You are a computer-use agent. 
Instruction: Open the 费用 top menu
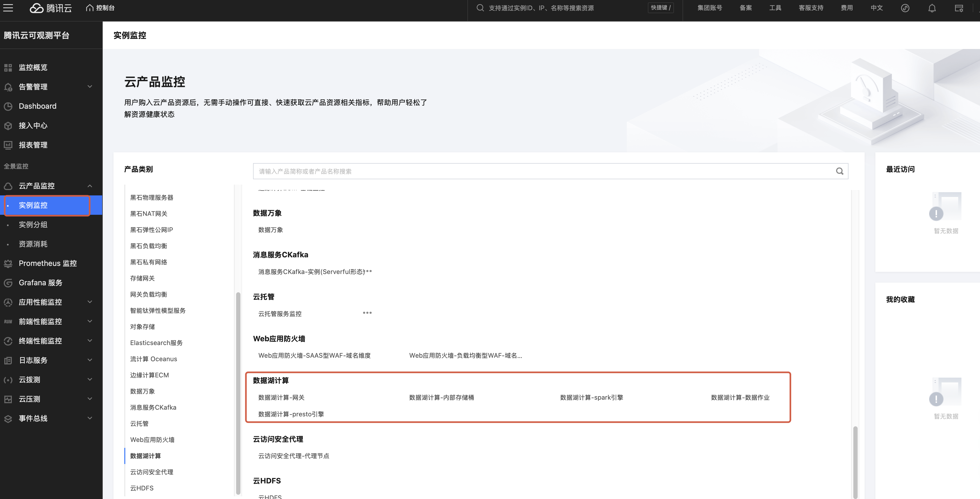pyautogui.click(x=846, y=8)
